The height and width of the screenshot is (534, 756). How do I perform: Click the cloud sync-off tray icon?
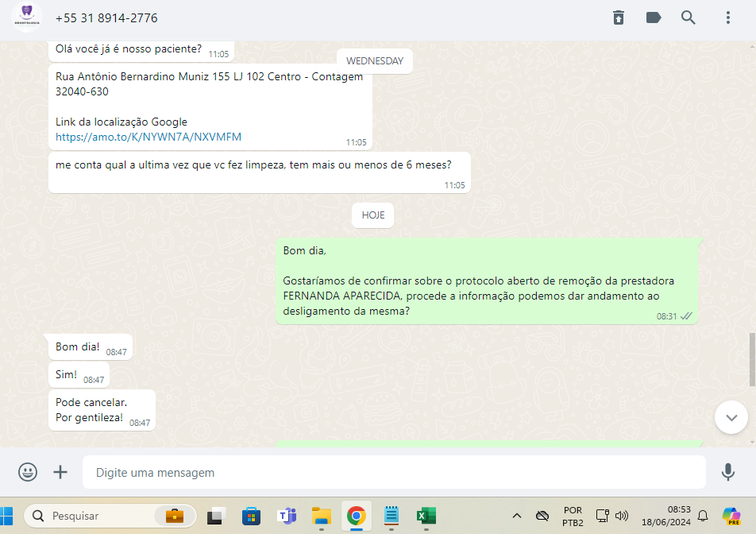[542, 516]
